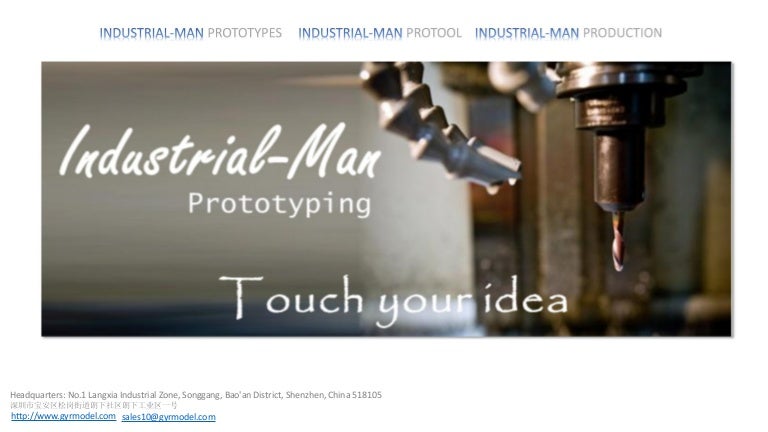The width and height of the screenshot is (768, 432).
Task: Click the word PROTOOL in header
Action: click(434, 33)
